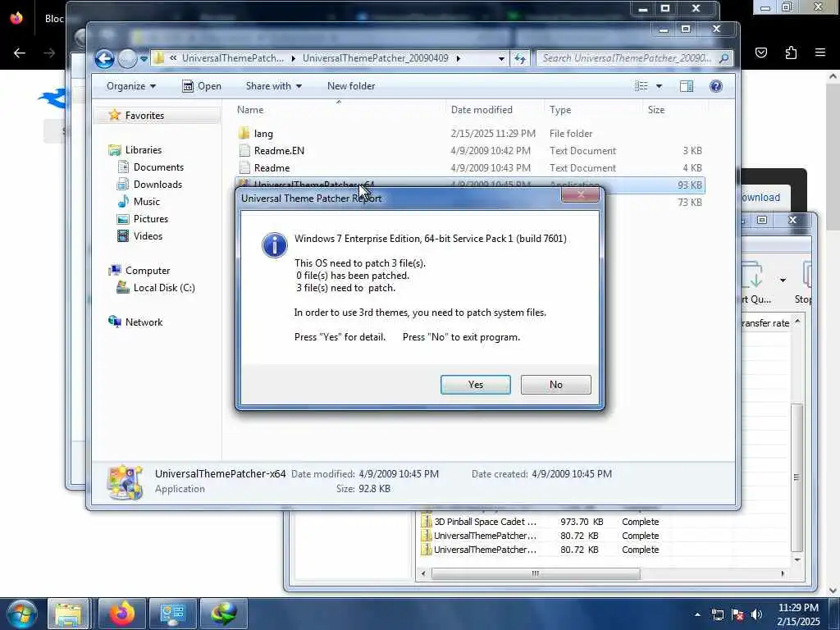Switch to Firefox in the taskbar

tap(122, 614)
